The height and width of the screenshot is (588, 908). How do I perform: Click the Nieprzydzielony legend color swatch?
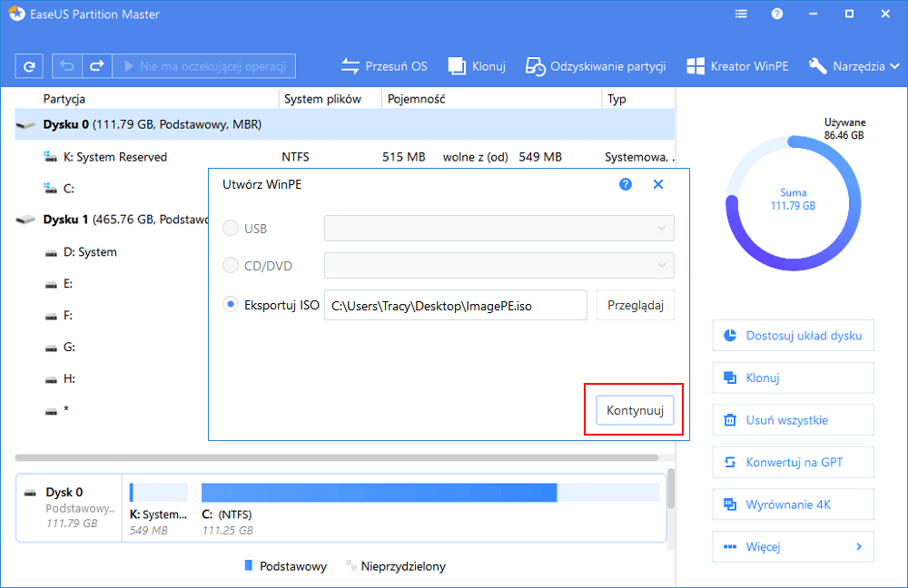(x=350, y=563)
